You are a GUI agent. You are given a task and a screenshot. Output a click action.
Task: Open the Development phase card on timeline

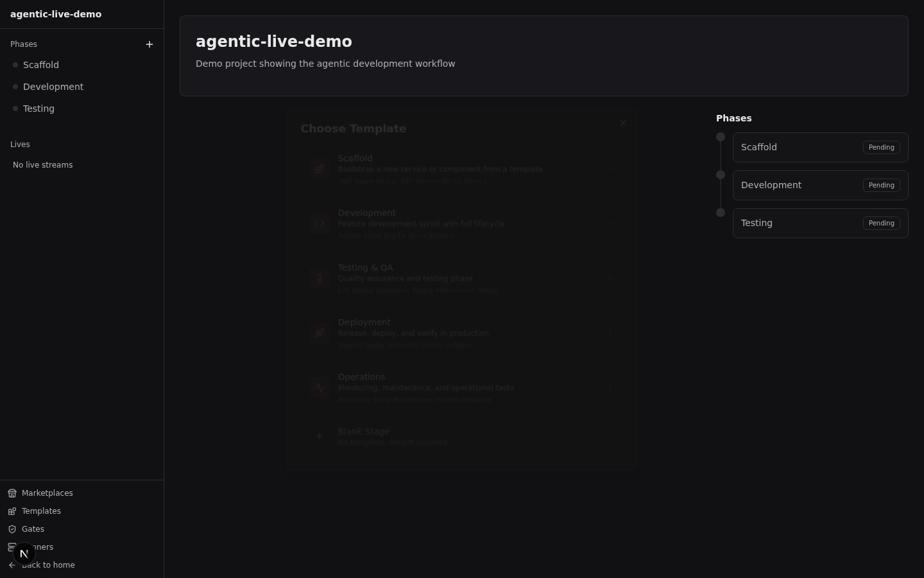click(x=796, y=185)
